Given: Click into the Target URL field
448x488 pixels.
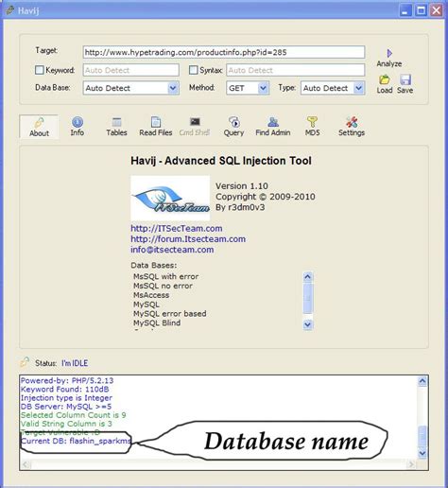Looking at the screenshot, I should pyautogui.click(x=224, y=52).
